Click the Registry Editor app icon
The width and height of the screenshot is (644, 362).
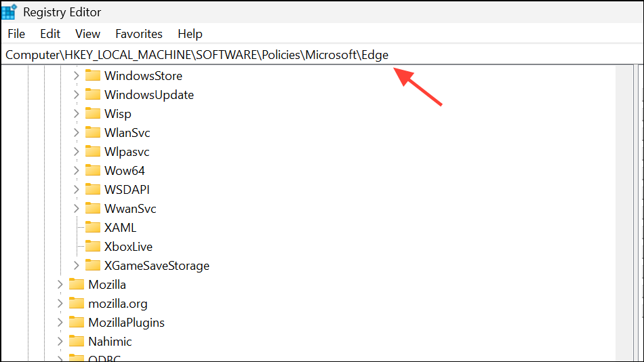tap(9, 12)
